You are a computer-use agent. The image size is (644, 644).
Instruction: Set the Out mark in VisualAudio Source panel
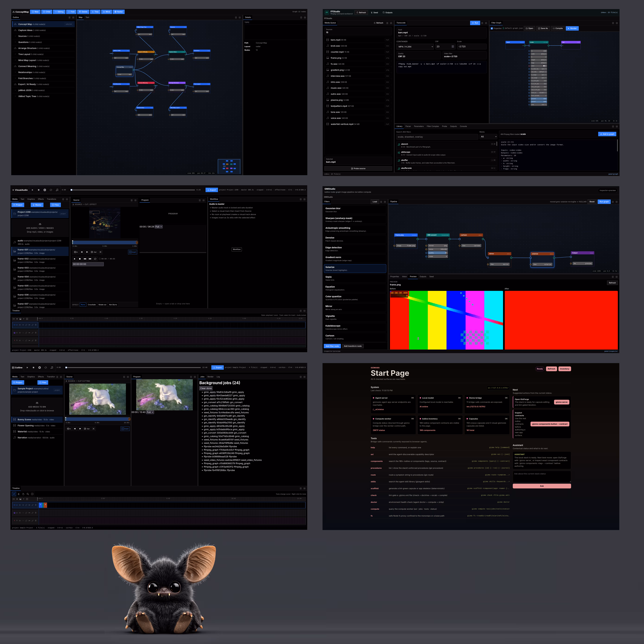click(x=94, y=252)
